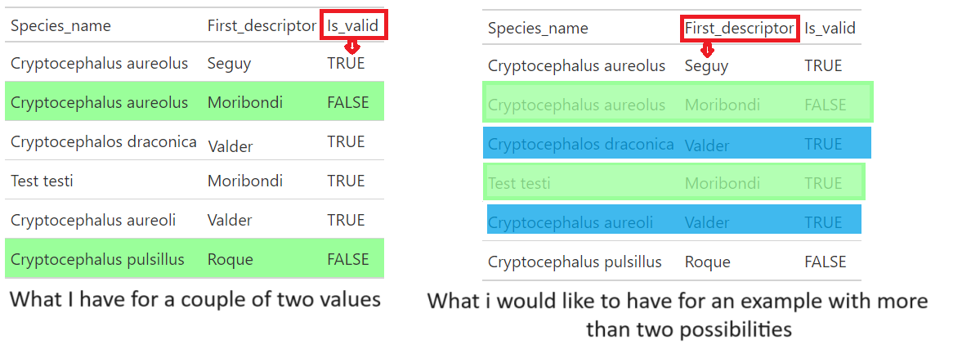This screenshot has height=349, width=980.
Task: Click Seguy cell in left table
Action: coord(229,65)
